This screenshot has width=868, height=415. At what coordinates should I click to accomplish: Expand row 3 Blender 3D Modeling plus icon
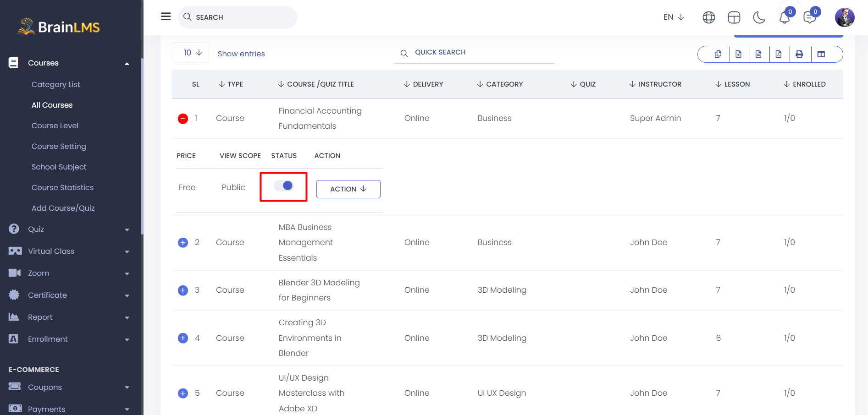click(x=183, y=290)
